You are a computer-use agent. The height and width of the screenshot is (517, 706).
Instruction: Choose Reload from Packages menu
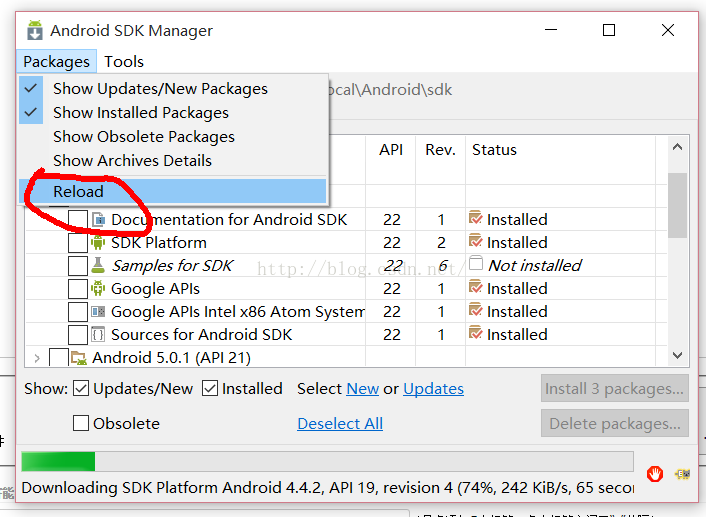[x=172, y=191]
